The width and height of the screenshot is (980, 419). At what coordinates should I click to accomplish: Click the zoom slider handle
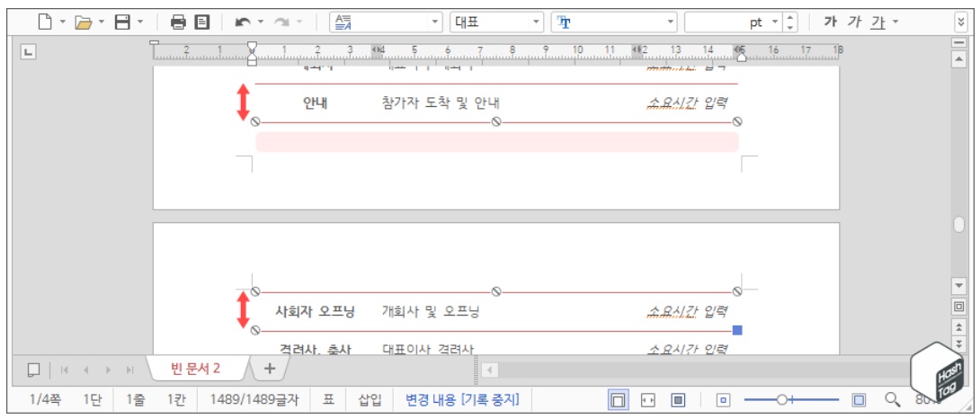[x=781, y=399]
